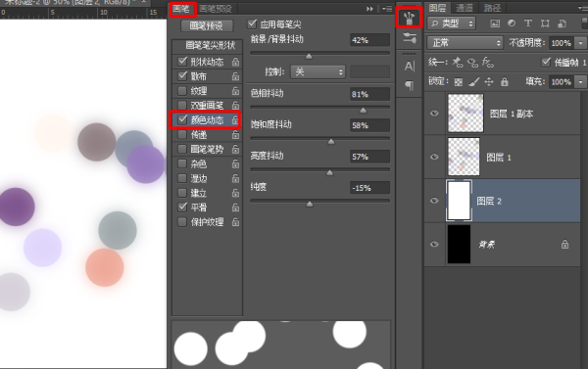
Task: Click 亮度抖动 value field 57%
Action: point(369,157)
